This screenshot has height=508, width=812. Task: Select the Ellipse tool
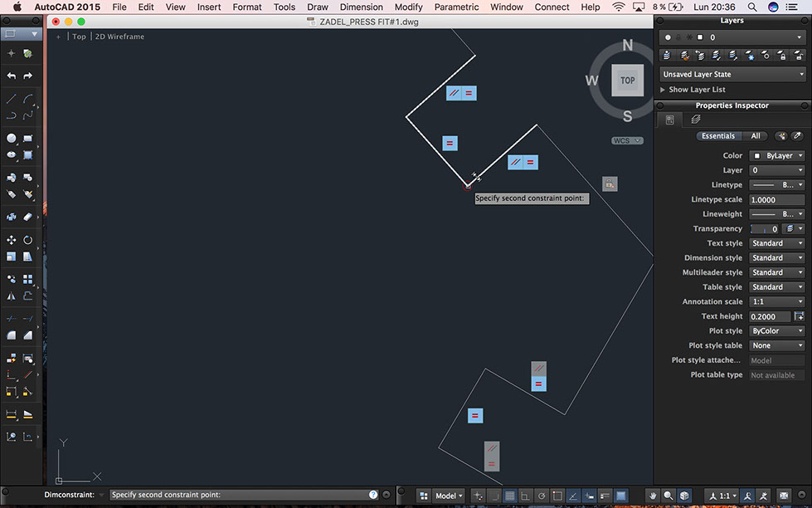(x=12, y=154)
